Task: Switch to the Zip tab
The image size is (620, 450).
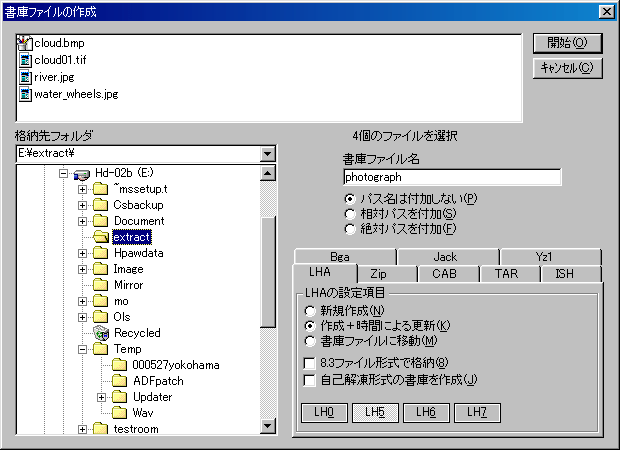Action: pyautogui.click(x=387, y=274)
